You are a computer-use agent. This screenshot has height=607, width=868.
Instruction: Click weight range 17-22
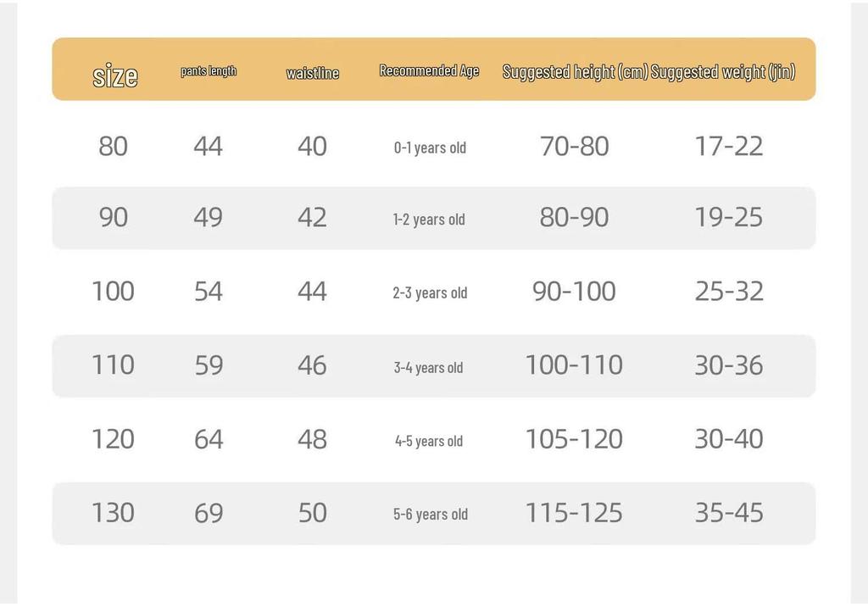729,147
